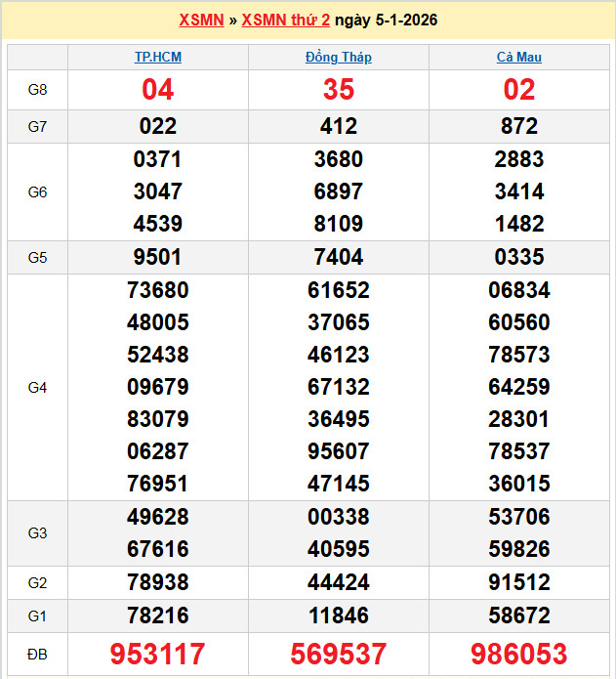Select Đồng Tháp special prize number 569537
The image size is (616, 679).
tap(339, 654)
